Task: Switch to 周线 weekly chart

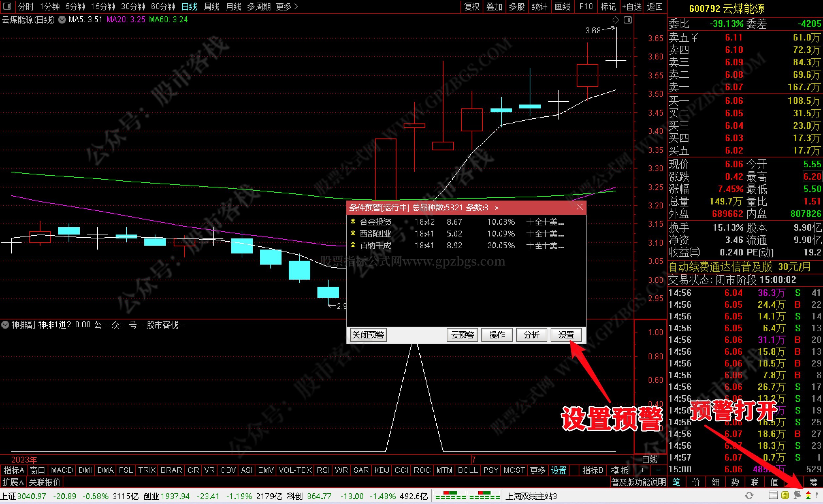Action: click(x=211, y=6)
